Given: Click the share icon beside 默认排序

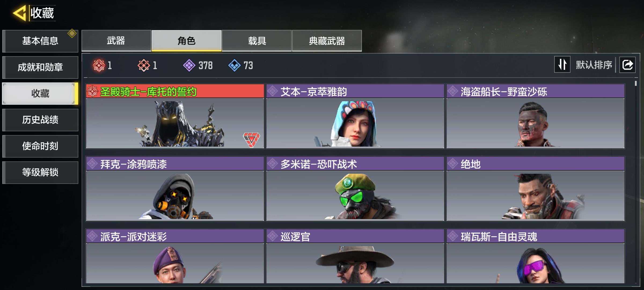Looking at the screenshot, I should [x=627, y=65].
